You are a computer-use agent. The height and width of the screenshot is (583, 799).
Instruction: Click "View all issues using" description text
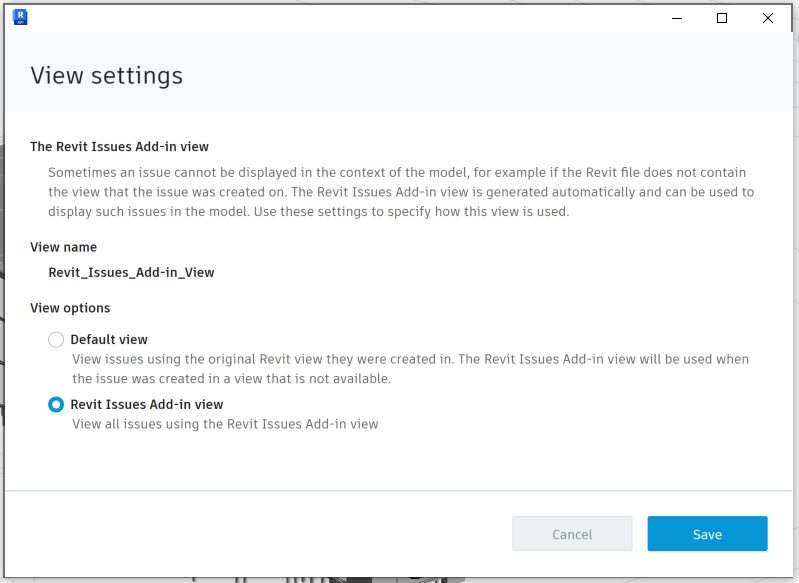coord(225,424)
